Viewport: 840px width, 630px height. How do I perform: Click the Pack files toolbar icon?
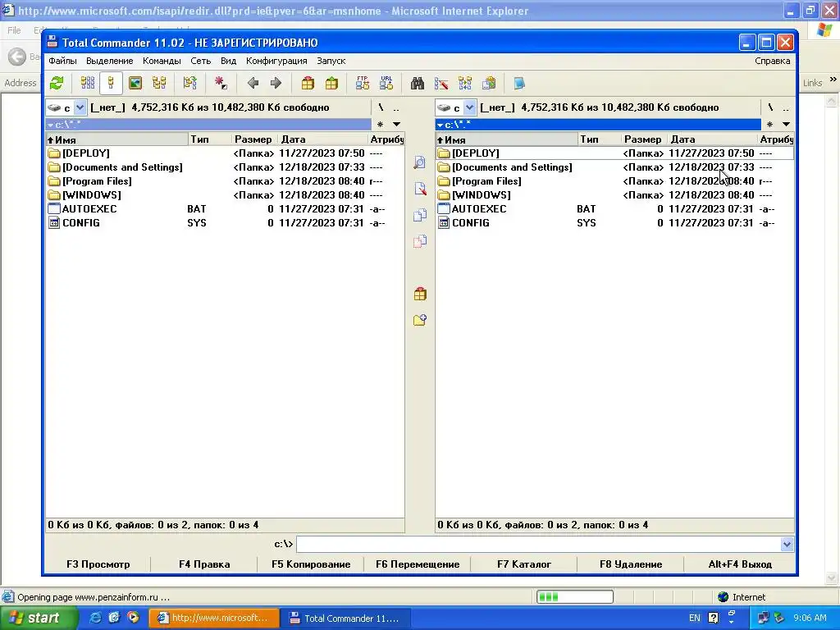click(x=308, y=83)
